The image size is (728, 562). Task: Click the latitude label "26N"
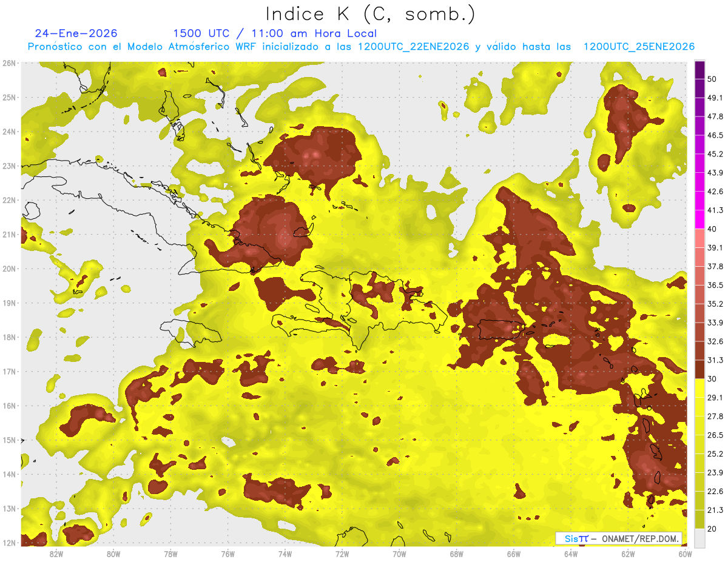tap(9, 63)
